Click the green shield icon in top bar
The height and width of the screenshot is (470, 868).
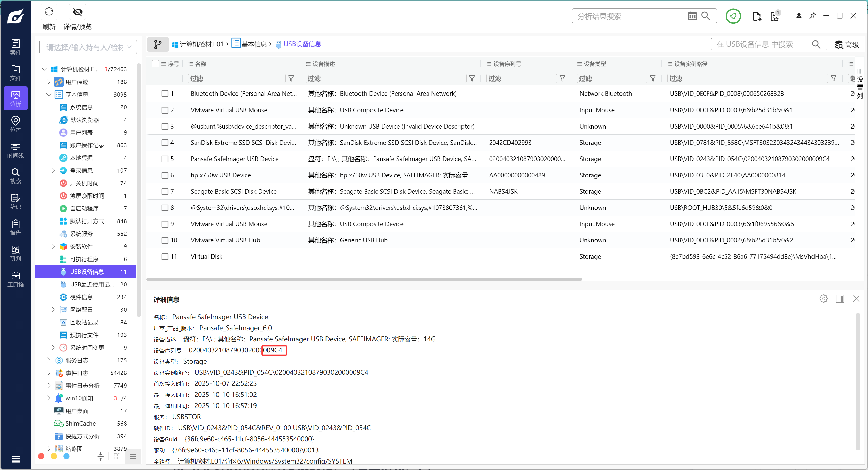pos(733,16)
